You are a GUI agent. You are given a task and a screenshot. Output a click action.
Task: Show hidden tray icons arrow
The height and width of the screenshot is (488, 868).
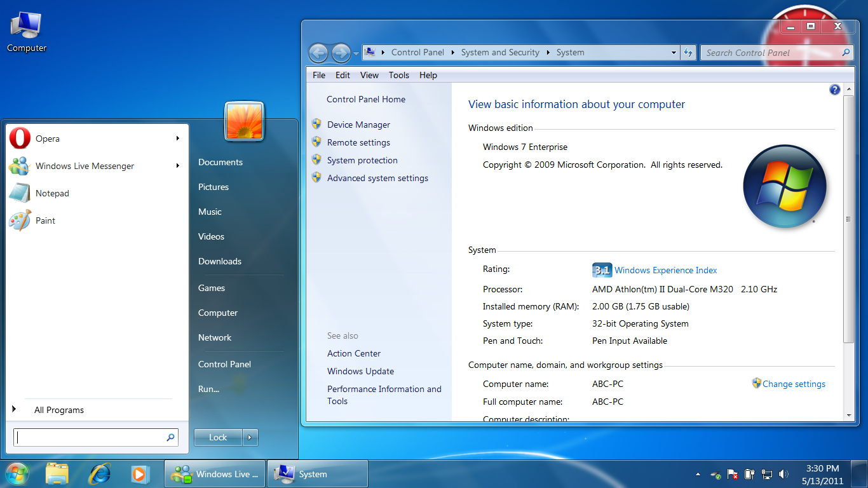[698, 474]
